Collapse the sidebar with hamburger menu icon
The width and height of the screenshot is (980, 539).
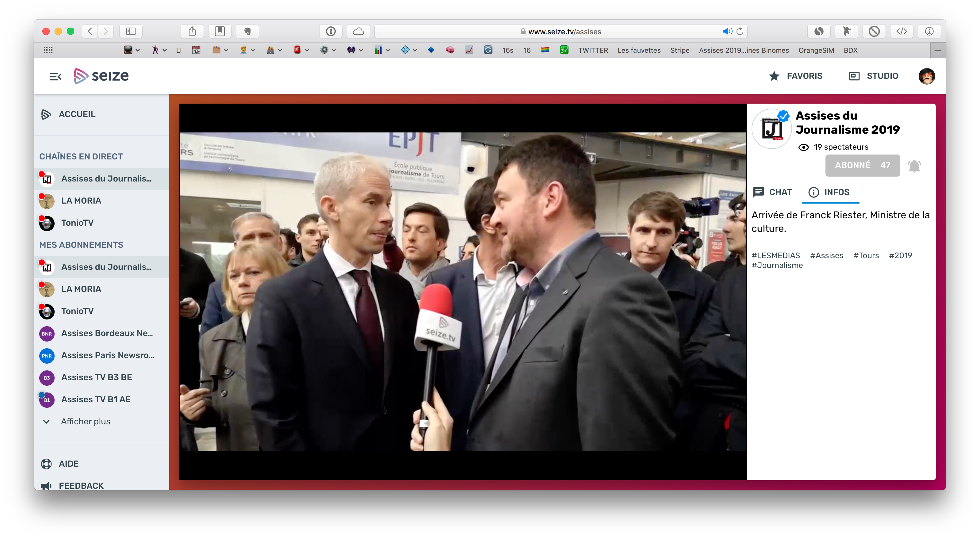[x=56, y=76]
